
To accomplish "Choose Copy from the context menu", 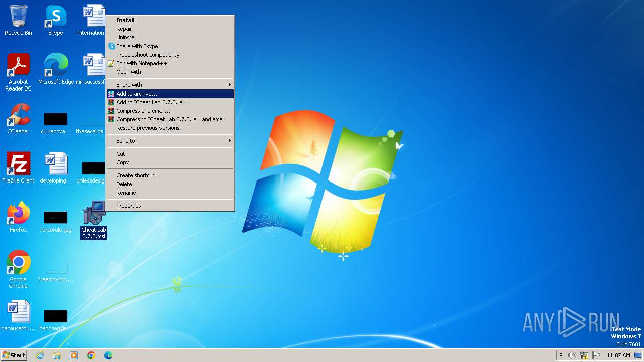I will (x=170, y=162).
